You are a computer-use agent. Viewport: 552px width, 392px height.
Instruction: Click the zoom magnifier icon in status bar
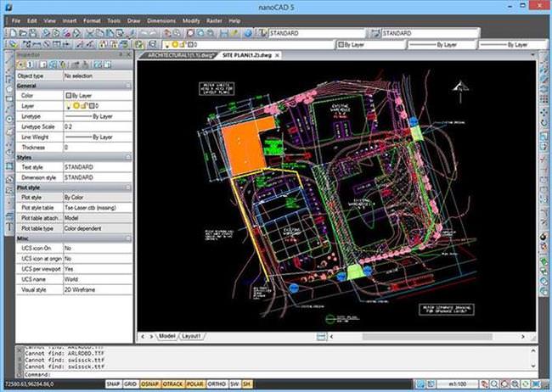[x=494, y=384]
